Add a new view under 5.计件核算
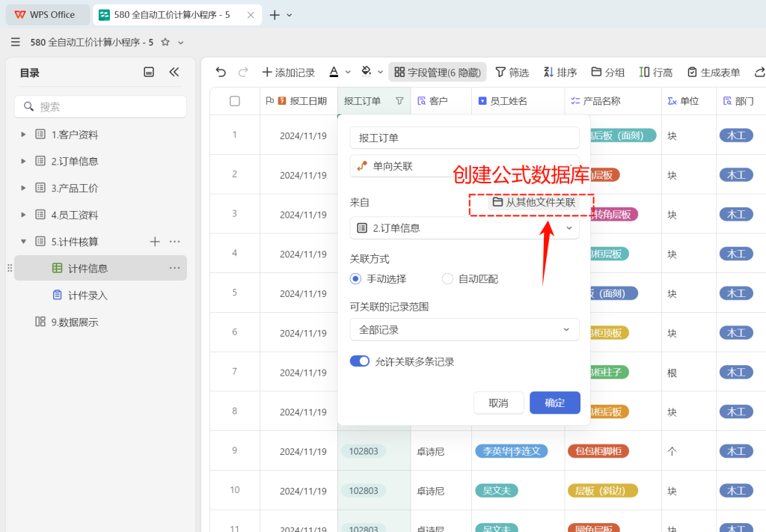 pos(155,242)
